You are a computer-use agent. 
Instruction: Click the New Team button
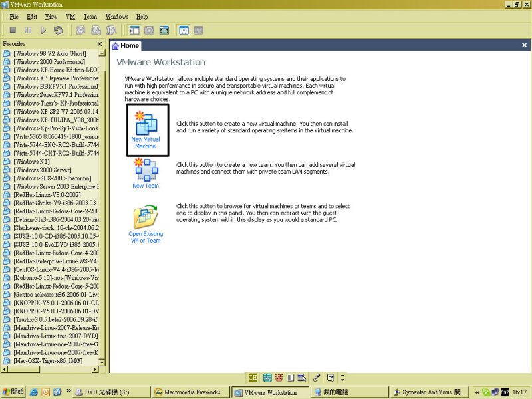pos(146,173)
